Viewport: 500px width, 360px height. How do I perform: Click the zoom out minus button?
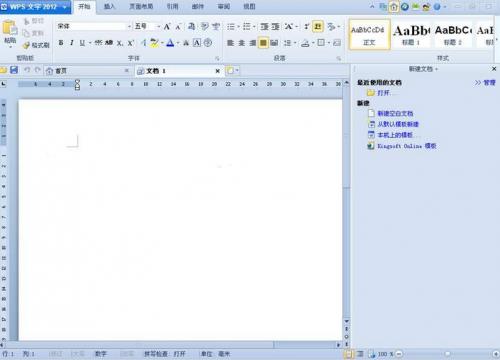point(399,354)
